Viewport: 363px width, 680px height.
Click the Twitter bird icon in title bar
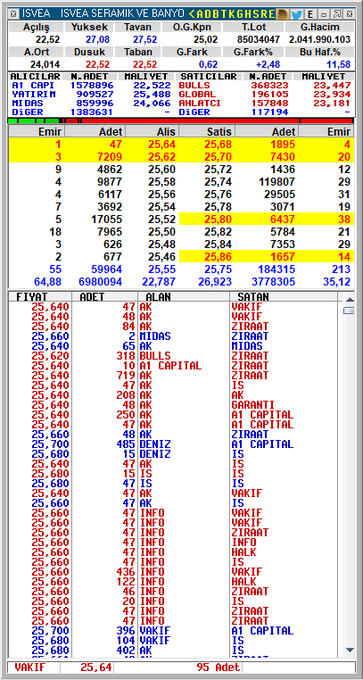[x=297, y=14]
